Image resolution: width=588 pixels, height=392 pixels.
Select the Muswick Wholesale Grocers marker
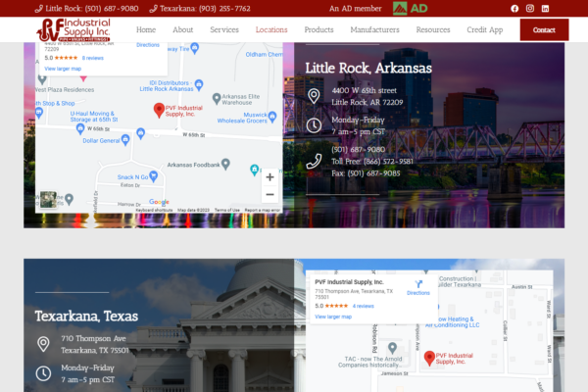272,117
